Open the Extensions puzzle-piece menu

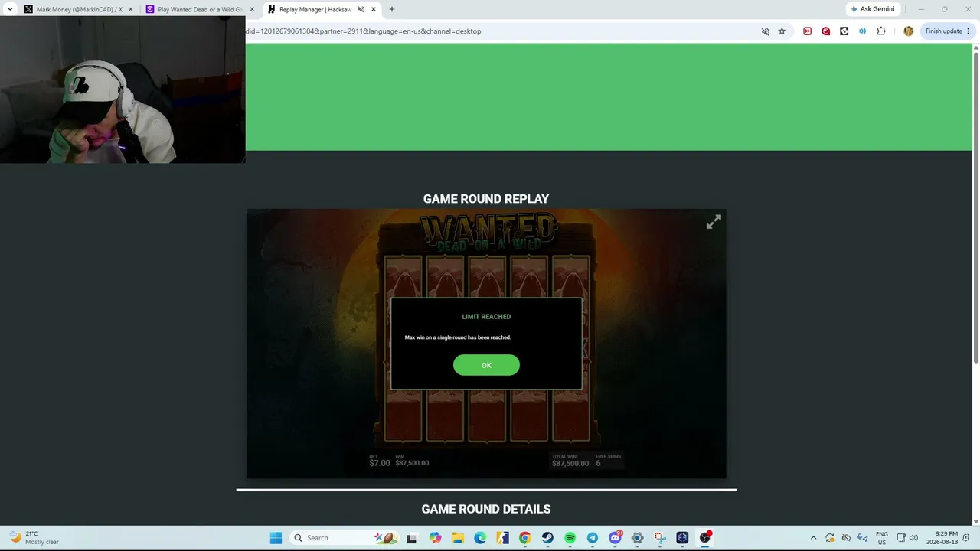tap(881, 31)
